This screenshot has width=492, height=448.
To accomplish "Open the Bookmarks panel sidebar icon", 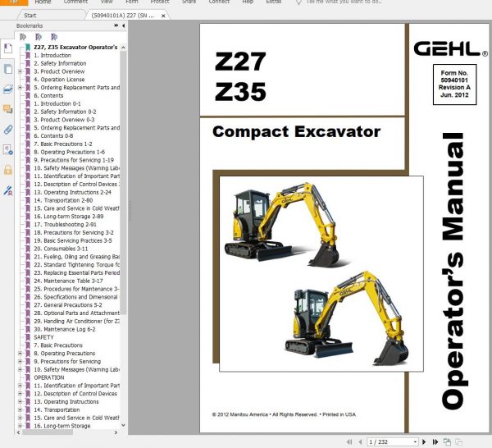I will click(x=8, y=48).
